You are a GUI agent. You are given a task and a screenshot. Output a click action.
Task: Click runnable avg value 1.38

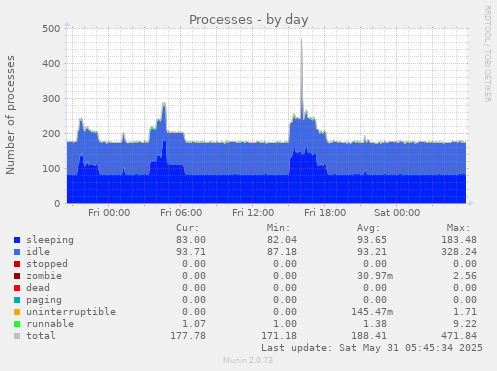coord(375,324)
